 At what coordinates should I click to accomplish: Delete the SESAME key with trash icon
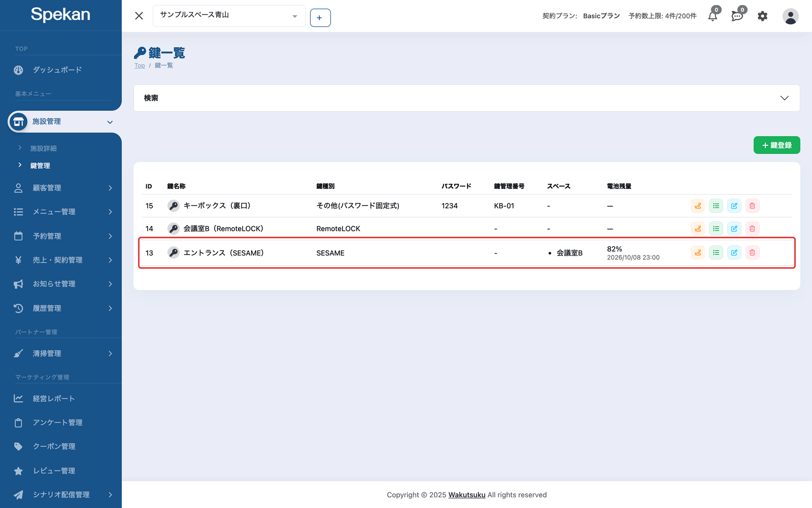pos(753,252)
